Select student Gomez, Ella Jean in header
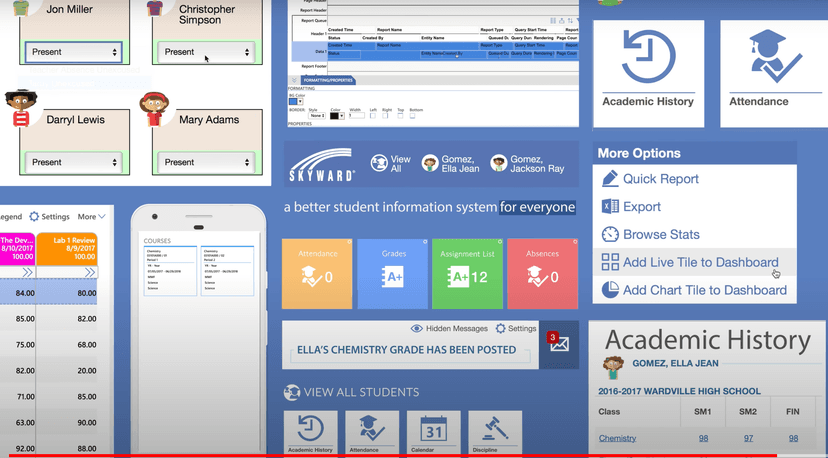This screenshot has height=458, width=828. point(450,164)
